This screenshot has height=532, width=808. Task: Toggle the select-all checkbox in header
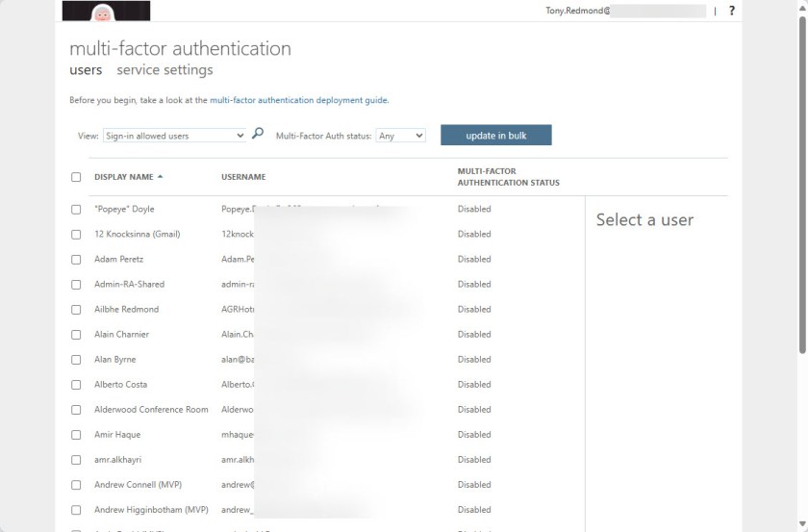(76, 177)
